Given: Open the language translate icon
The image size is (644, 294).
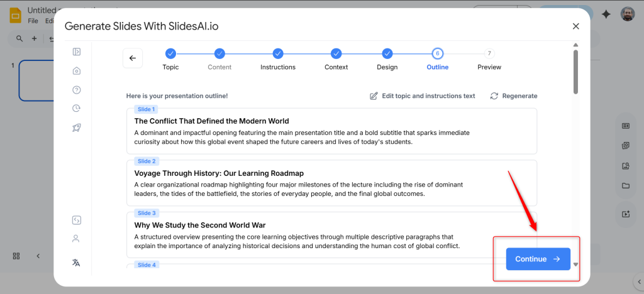Looking at the screenshot, I should click(x=76, y=263).
